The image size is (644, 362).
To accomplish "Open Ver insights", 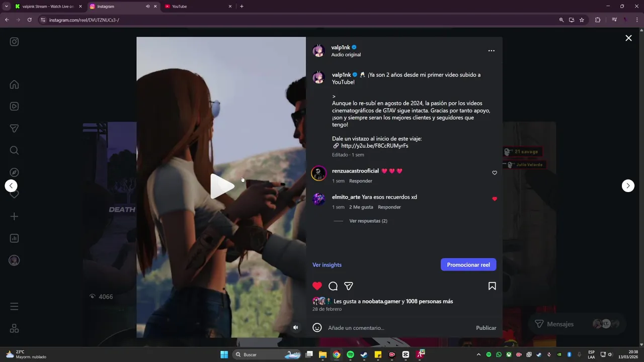I will tap(327, 265).
